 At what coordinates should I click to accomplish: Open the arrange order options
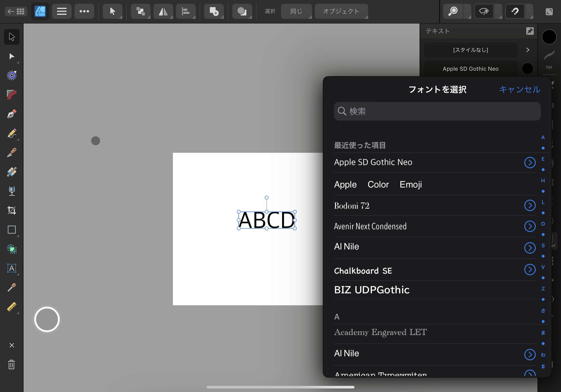coord(140,11)
